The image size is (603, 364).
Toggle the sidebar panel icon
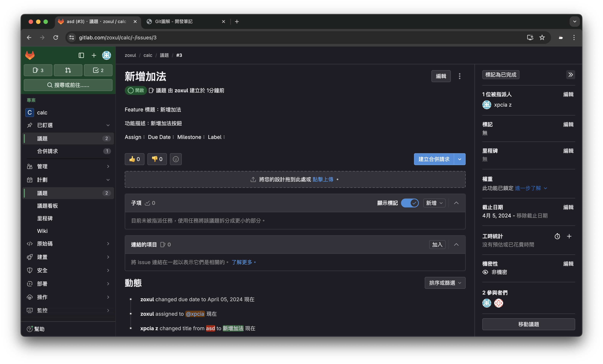coord(81,56)
